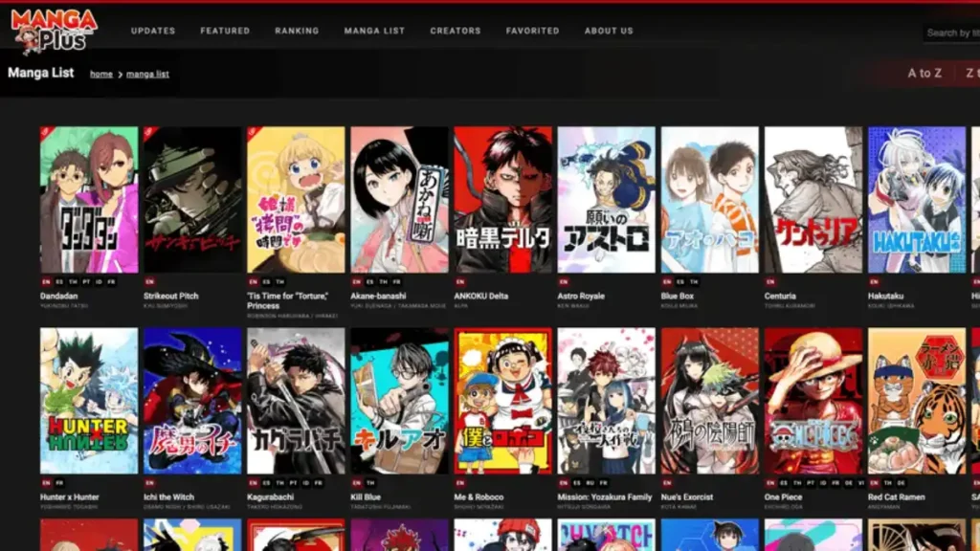This screenshot has height=551, width=980.
Task: Open the One Piece cover
Action: click(x=813, y=401)
